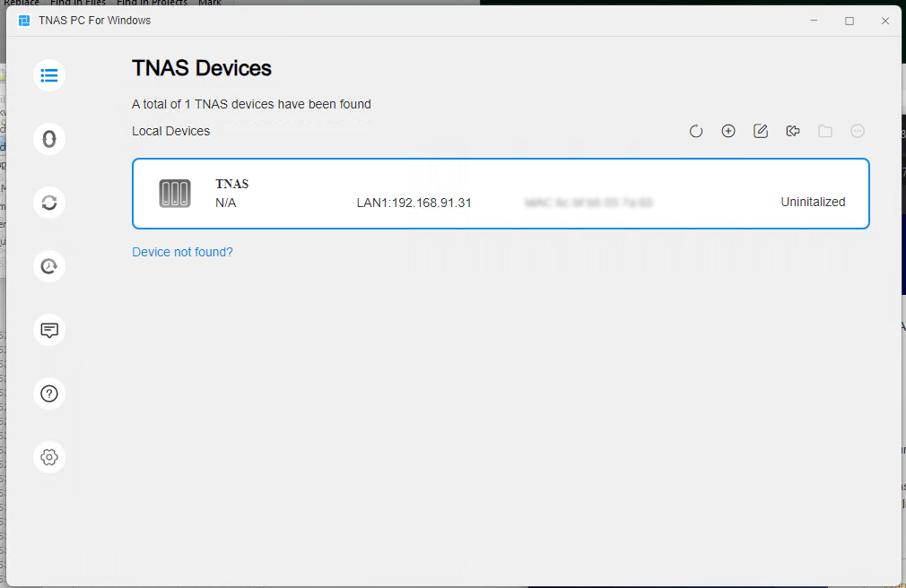Screen dimensions: 906x588
Task: Click the TNAS PC app logo in title bar
Action: pos(24,21)
